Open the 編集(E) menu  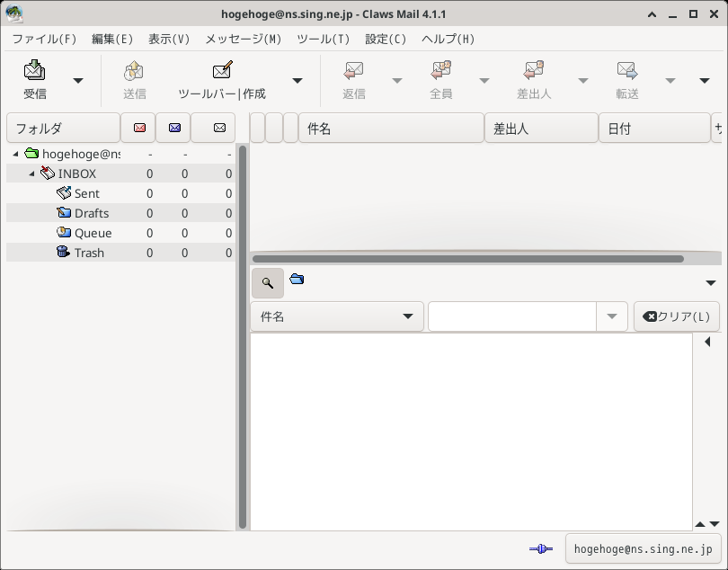coord(112,39)
